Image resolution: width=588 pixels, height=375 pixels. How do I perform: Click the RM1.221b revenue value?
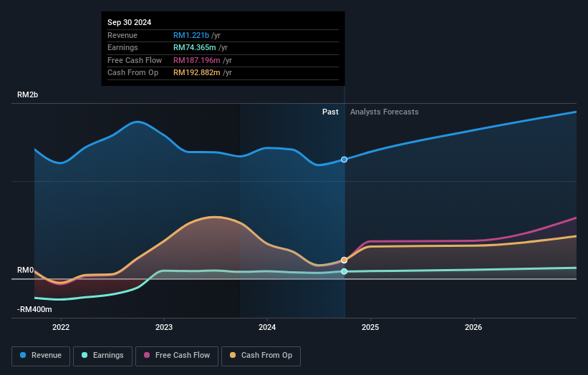[191, 35]
